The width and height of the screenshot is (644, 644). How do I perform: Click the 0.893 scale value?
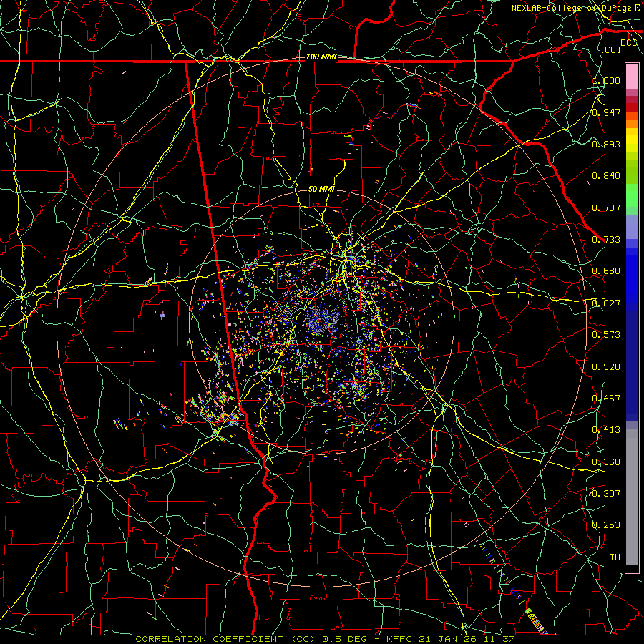[x=606, y=144]
